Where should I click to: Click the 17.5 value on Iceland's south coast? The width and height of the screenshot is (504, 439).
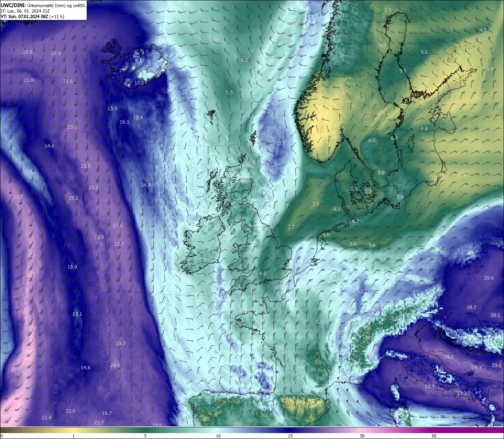(139, 83)
